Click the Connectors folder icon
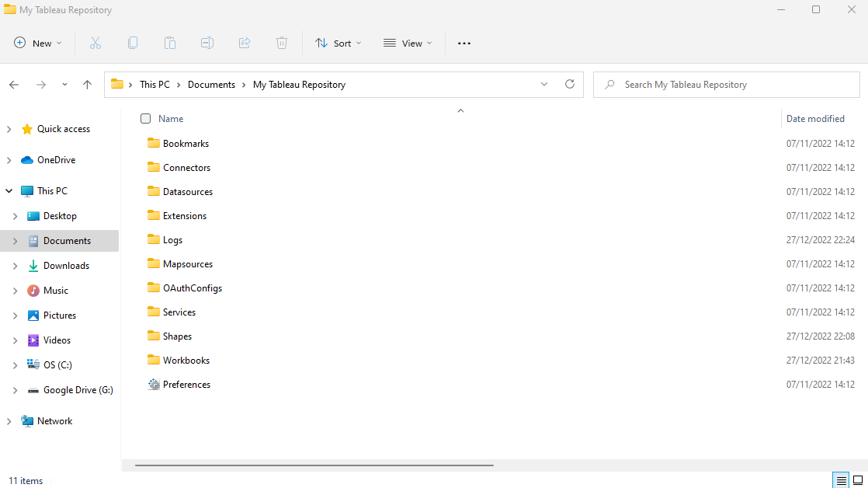The image size is (868, 488). (154, 167)
